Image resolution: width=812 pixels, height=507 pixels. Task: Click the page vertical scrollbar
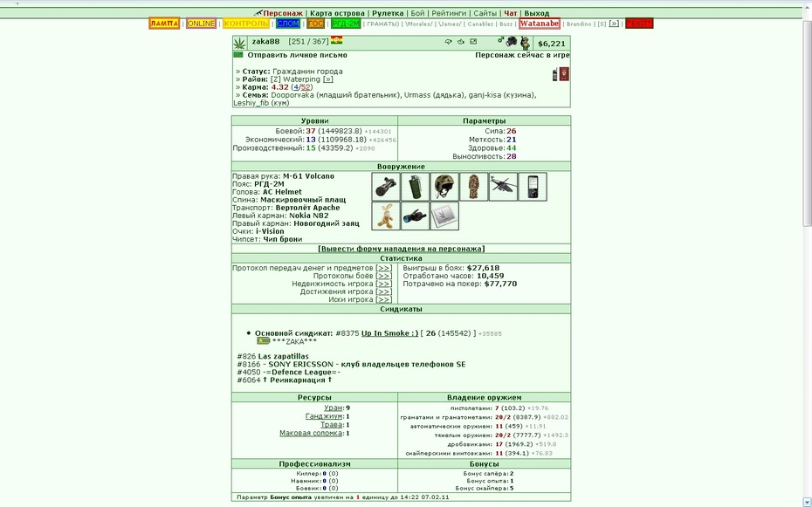tap(808, 122)
